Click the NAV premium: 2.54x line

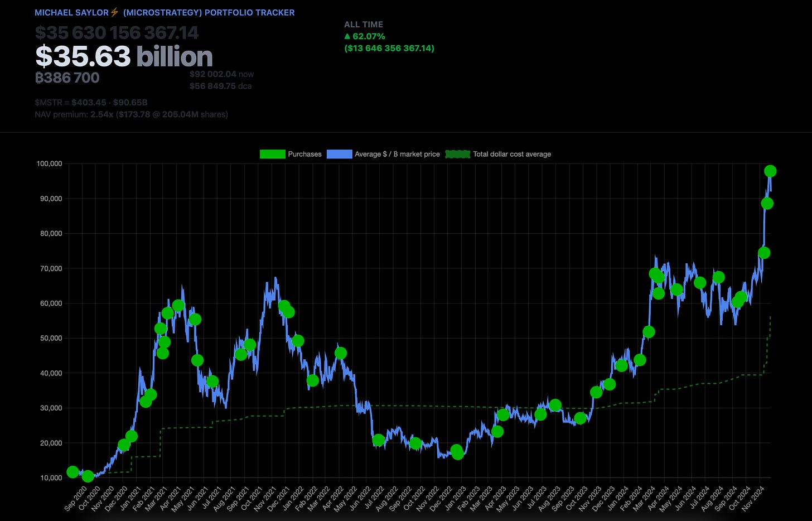pos(131,114)
